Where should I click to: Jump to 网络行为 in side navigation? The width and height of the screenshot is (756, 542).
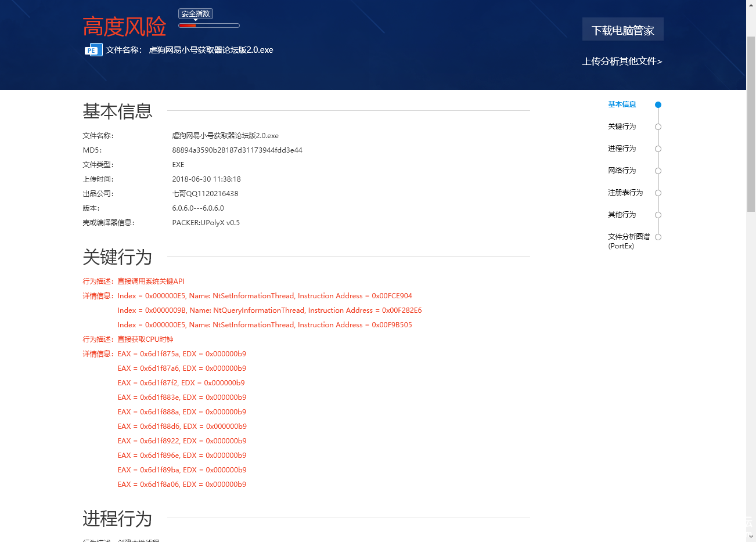click(622, 171)
